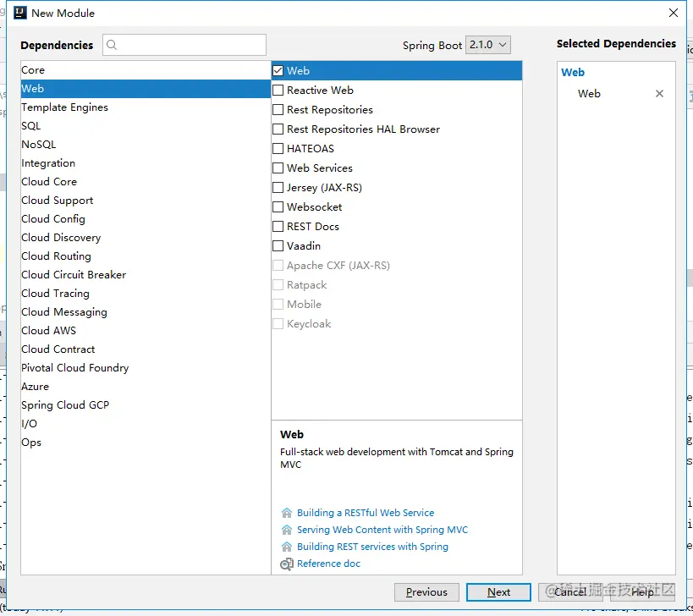Click the disabled Apache CXF (JAX-RS) checkbox
The height and width of the screenshot is (616, 693).
pos(278,265)
